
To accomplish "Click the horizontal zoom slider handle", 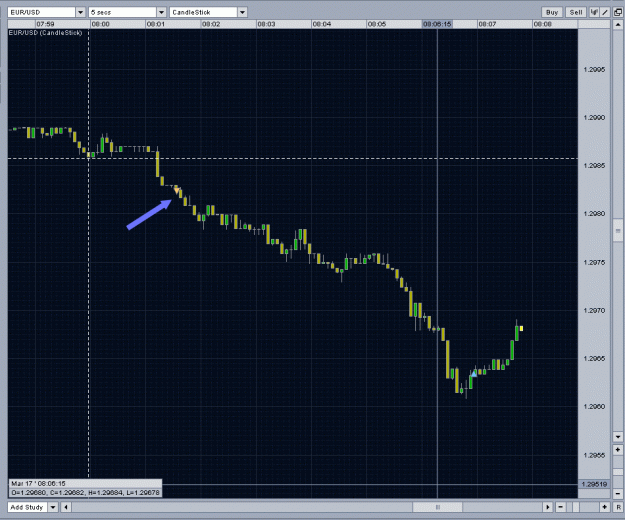I will [x=576, y=507].
